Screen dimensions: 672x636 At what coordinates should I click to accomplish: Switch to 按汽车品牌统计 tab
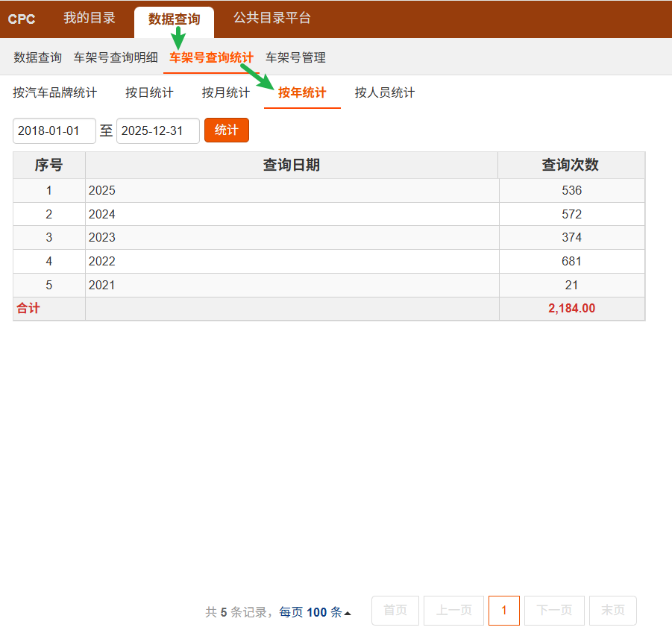tap(54, 92)
